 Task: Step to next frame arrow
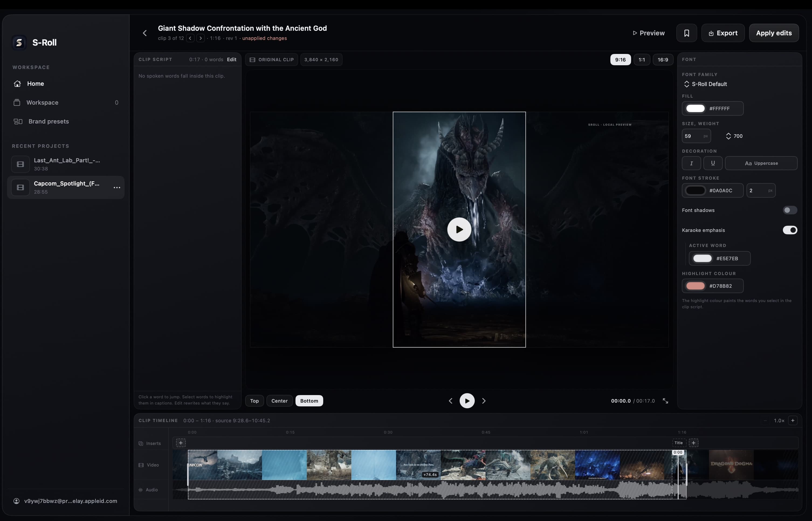[484, 401]
